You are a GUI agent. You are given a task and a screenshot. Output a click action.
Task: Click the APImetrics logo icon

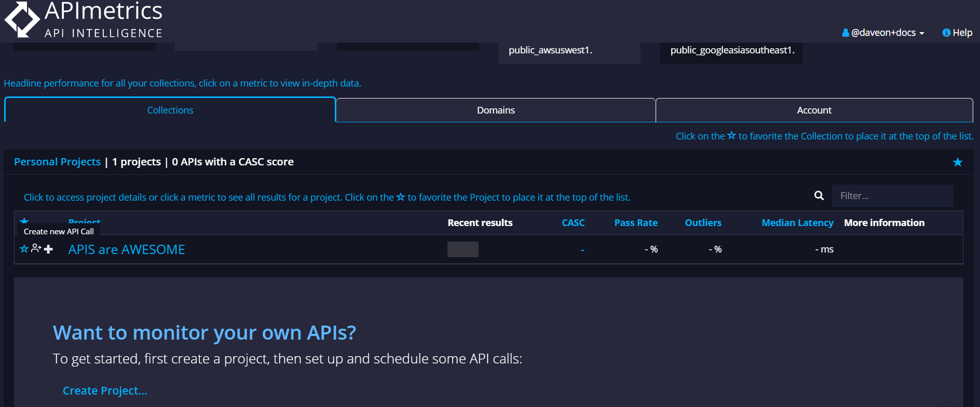22,20
